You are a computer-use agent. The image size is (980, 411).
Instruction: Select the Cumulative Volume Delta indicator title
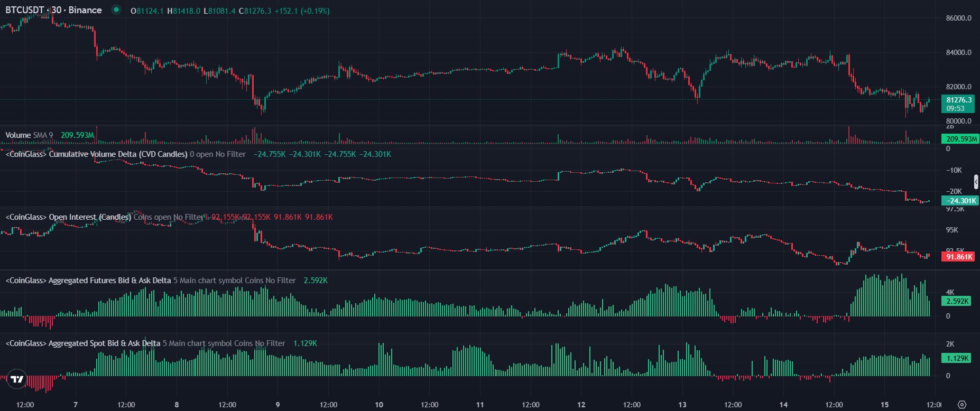coord(96,154)
